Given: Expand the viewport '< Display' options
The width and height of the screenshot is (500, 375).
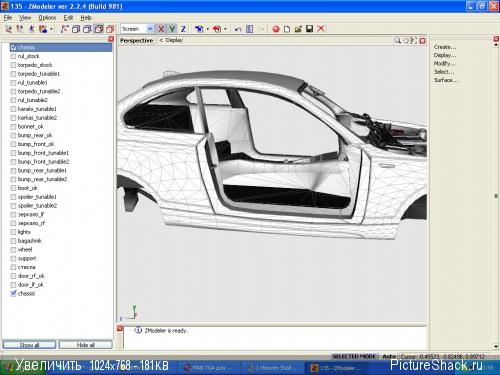Looking at the screenshot, I should click(171, 40).
